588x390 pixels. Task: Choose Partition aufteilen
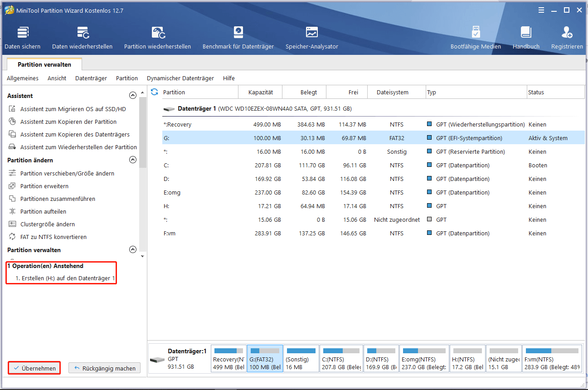point(37,212)
